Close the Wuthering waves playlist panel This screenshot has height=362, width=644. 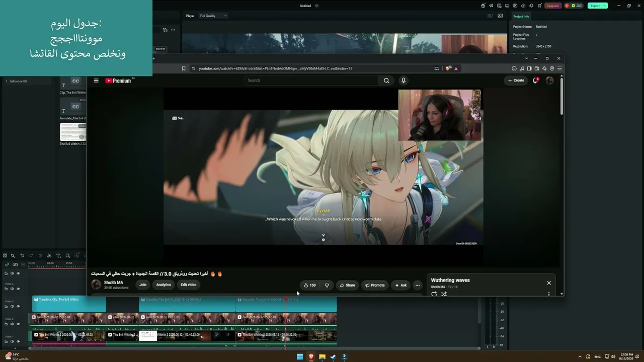pos(549,283)
